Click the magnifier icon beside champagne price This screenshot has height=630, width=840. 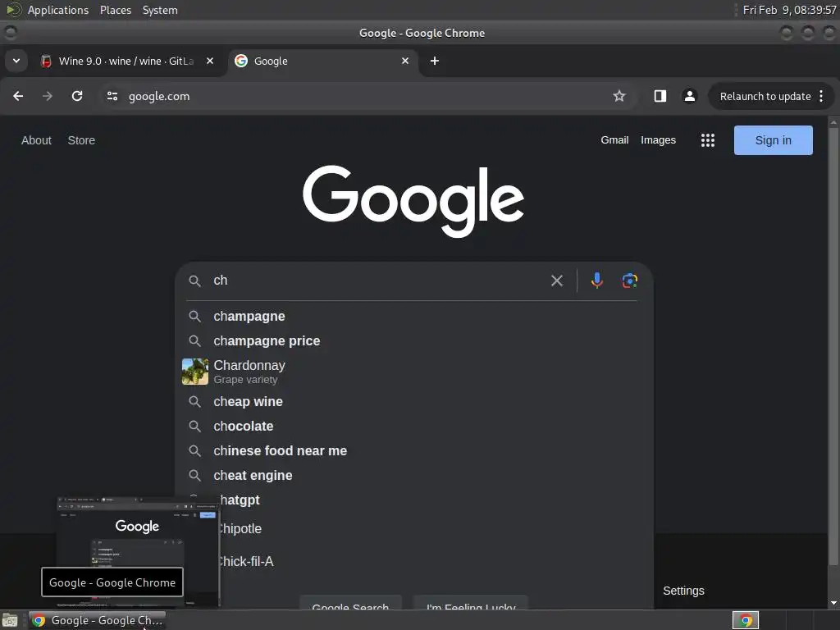coord(195,341)
